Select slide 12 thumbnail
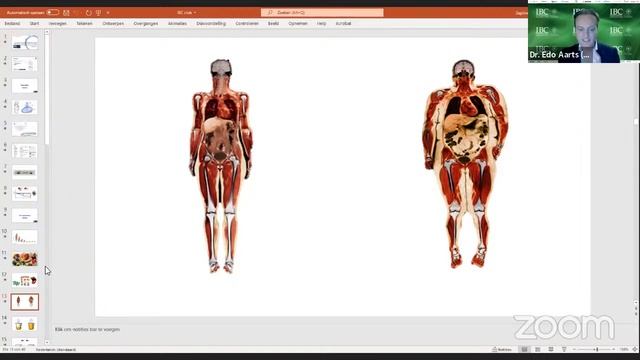 (25, 280)
